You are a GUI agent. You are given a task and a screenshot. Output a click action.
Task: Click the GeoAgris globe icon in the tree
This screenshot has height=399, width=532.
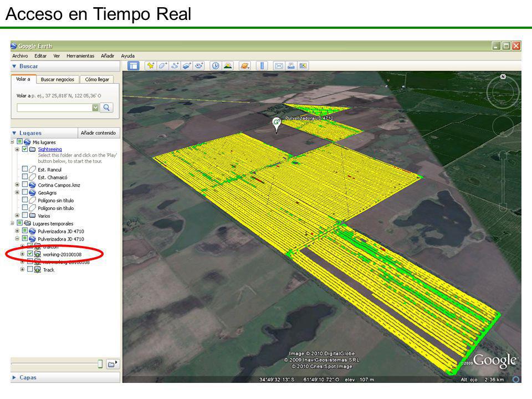(32, 192)
